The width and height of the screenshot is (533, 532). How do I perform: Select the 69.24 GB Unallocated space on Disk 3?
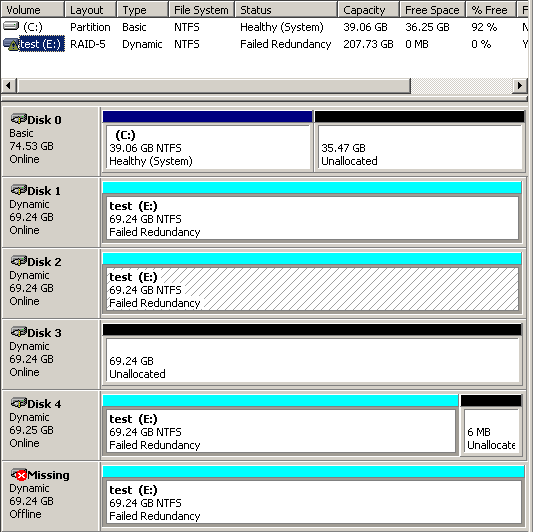tap(312, 360)
